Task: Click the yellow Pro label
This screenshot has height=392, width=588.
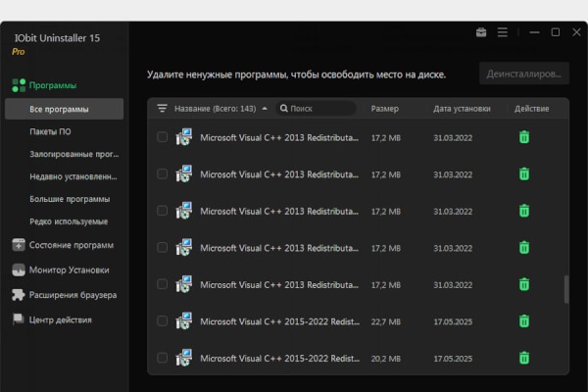Action: (18, 52)
